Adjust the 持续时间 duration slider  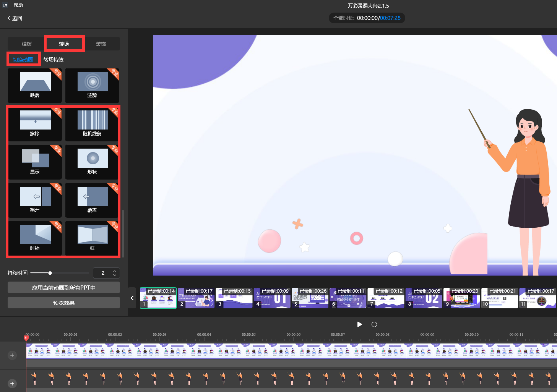click(x=50, y=273)
